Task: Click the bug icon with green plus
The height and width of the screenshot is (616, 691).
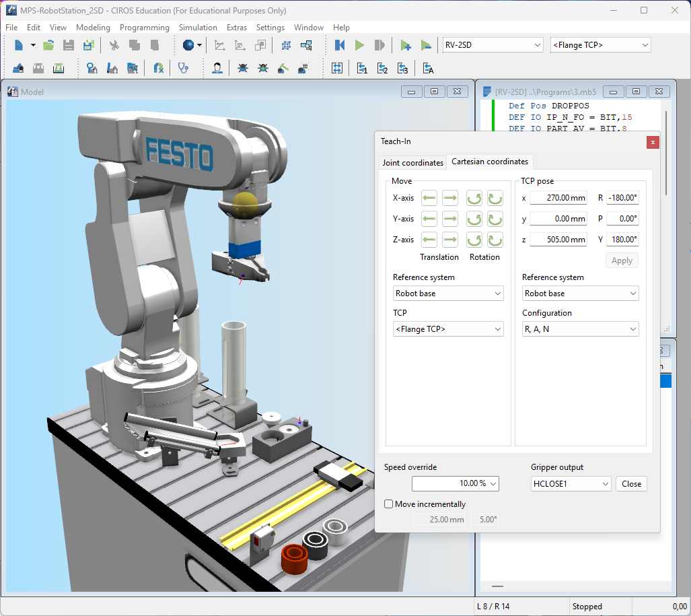Action: pyautogui.click(x=262, y=69)
